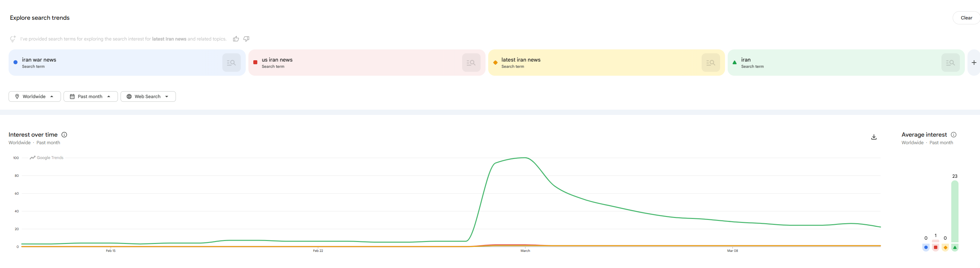This screenshot has height=268, width=980.
Task: Open search explore icon for us iran news
Action: coord(471,63)
